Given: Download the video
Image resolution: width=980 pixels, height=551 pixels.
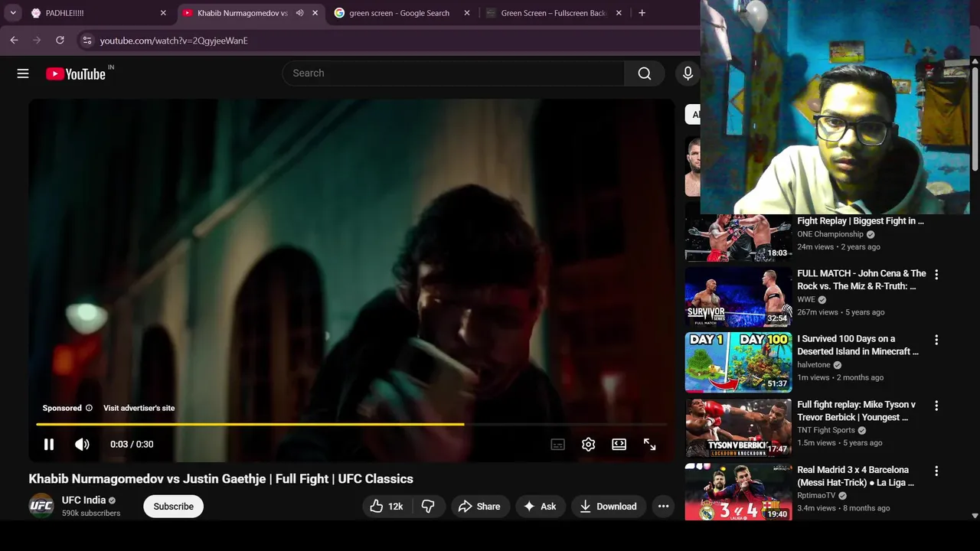Looking at the screenshot, I should [x=609, y=507].
